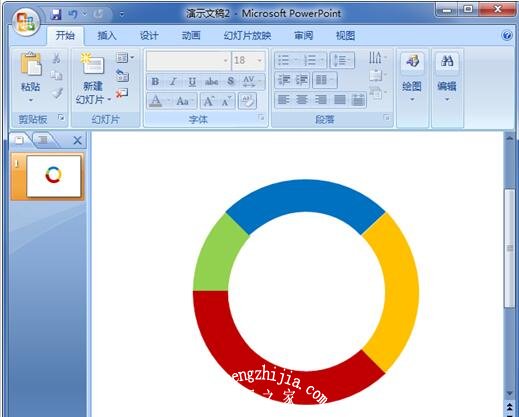Select slide 1 thumbnail in panel

point(54,176)
